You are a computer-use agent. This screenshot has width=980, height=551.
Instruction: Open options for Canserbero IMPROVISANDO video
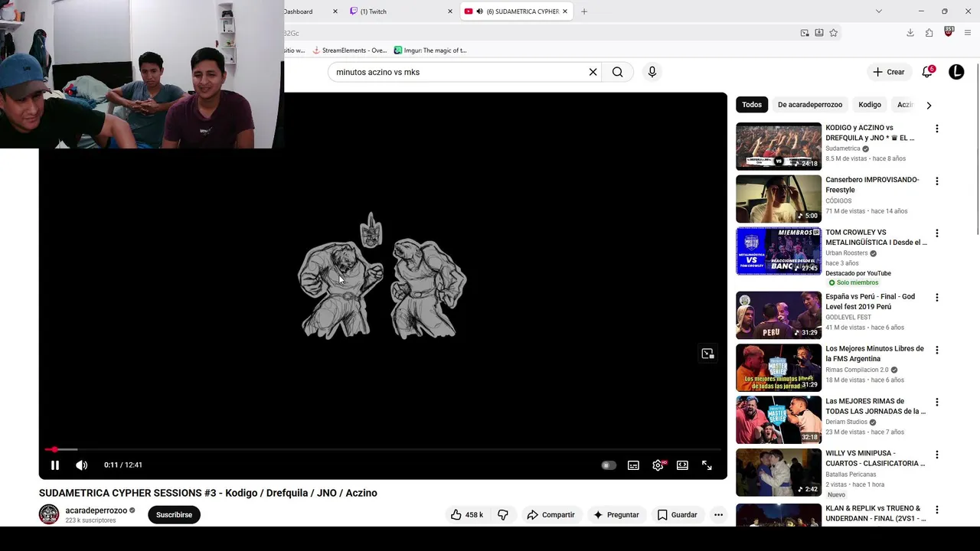point(936,181)
